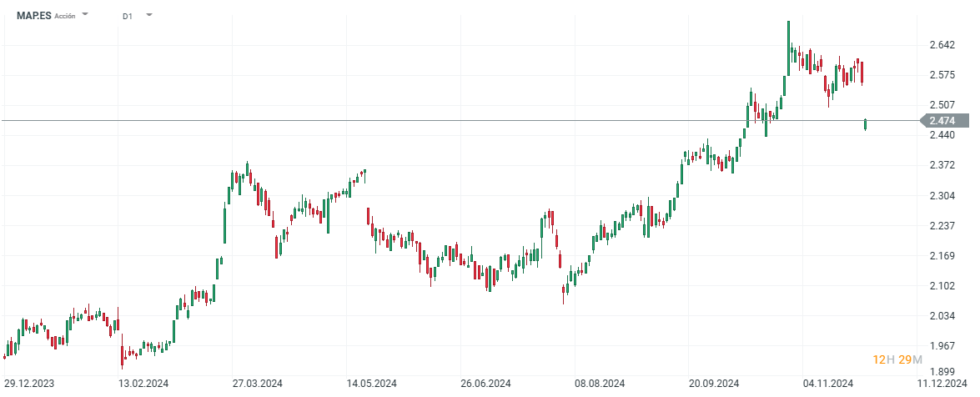Click the 27.03.2024 date on time axis
Image resolution: width=980 pixels, height=397 pixels.
[257, 384]
